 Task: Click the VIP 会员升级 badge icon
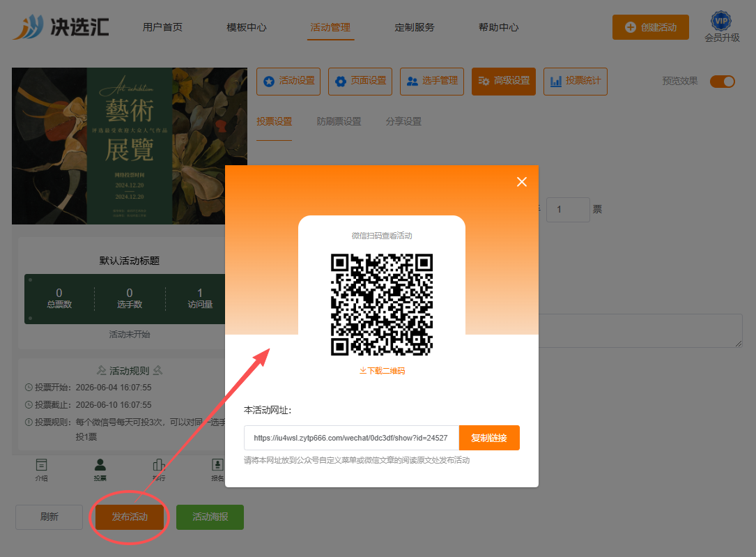click(x=721, y=21)
